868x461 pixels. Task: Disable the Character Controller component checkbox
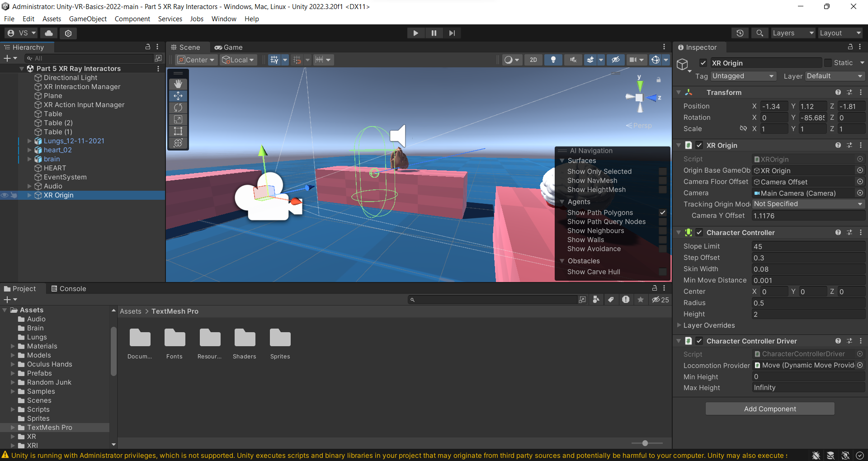(699, 232)
